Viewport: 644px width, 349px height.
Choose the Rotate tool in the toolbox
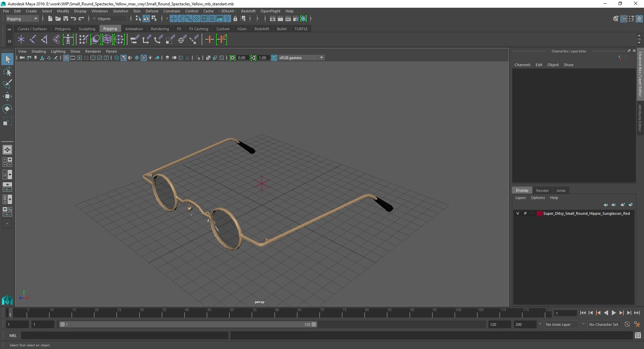coord(7,109)
